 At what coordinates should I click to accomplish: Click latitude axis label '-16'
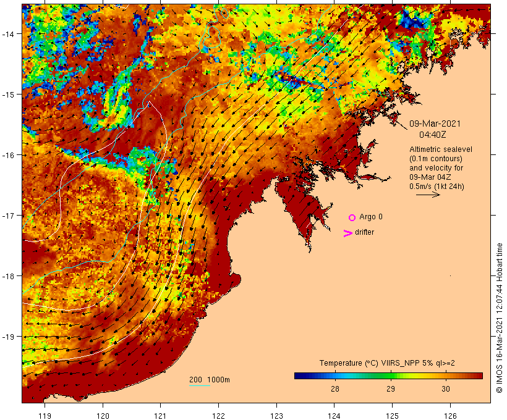point(7,155)
